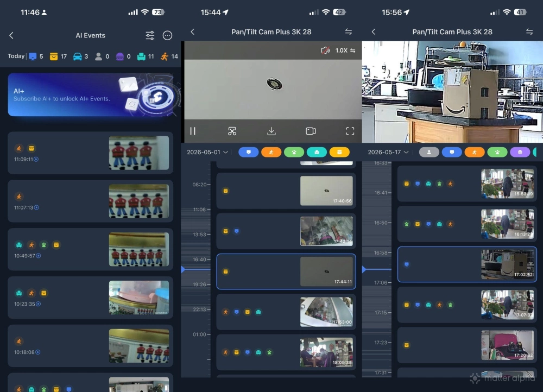543x392 pixels.
Task: Toggle yellow package filter on 2026-05-01 screen
Action: 339,152
